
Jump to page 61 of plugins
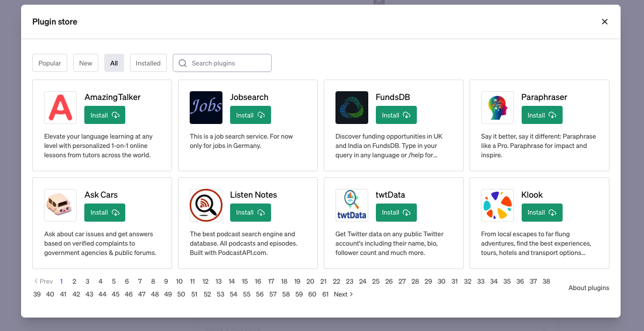(326, 294)
